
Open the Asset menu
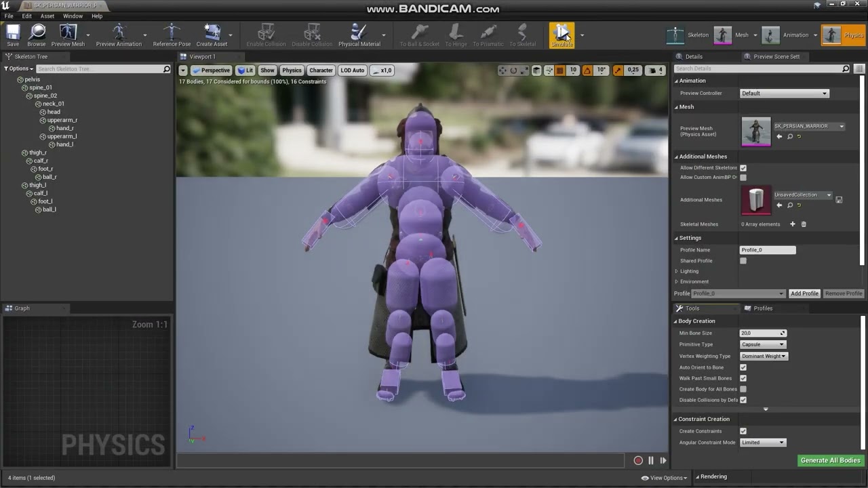point(47,16)
